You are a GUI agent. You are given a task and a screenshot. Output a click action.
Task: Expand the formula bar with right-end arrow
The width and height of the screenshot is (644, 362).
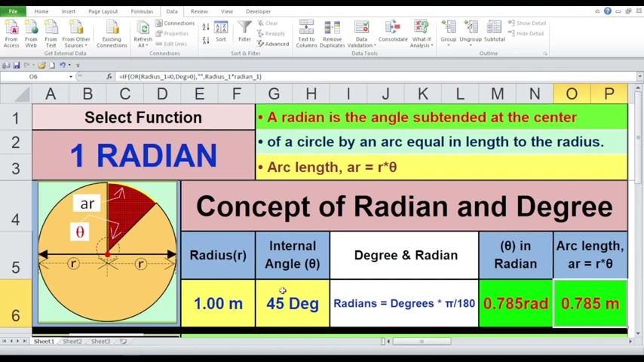coord(639,76)
